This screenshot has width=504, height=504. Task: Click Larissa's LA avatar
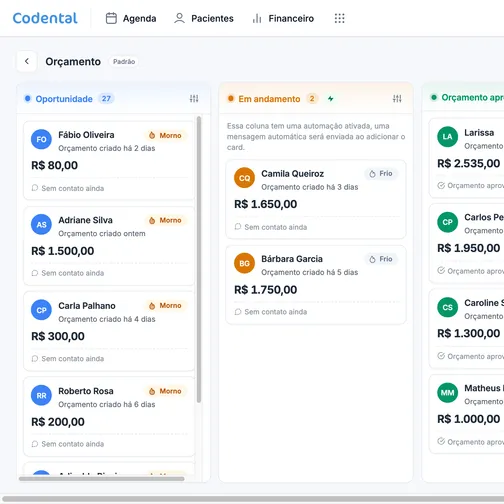447,137
